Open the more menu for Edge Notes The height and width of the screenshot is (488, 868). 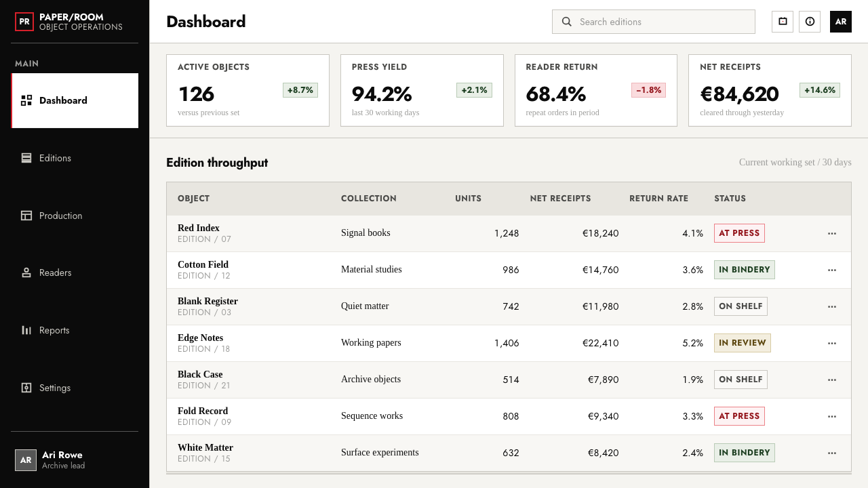[832, 343]
